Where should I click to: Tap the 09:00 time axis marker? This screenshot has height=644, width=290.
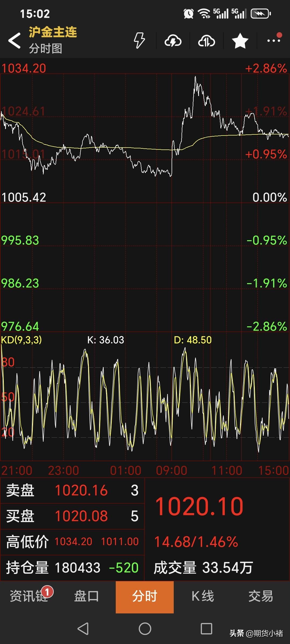click(x=172, y=471)
